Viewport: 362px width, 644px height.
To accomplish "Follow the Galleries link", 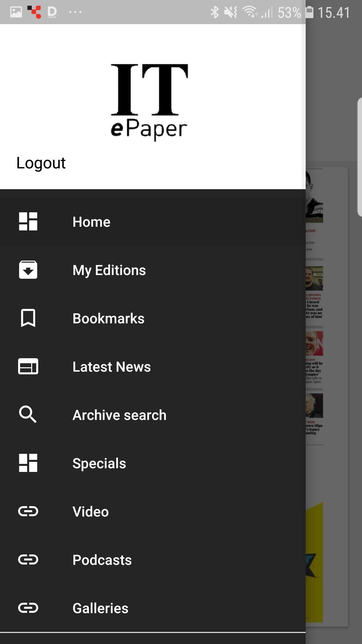I will point(153,608).
